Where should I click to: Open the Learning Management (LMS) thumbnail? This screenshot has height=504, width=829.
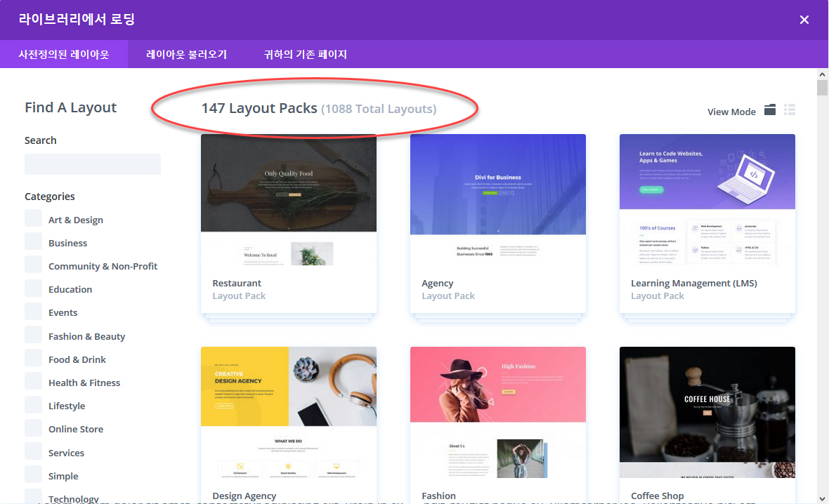tap(707, 201)
